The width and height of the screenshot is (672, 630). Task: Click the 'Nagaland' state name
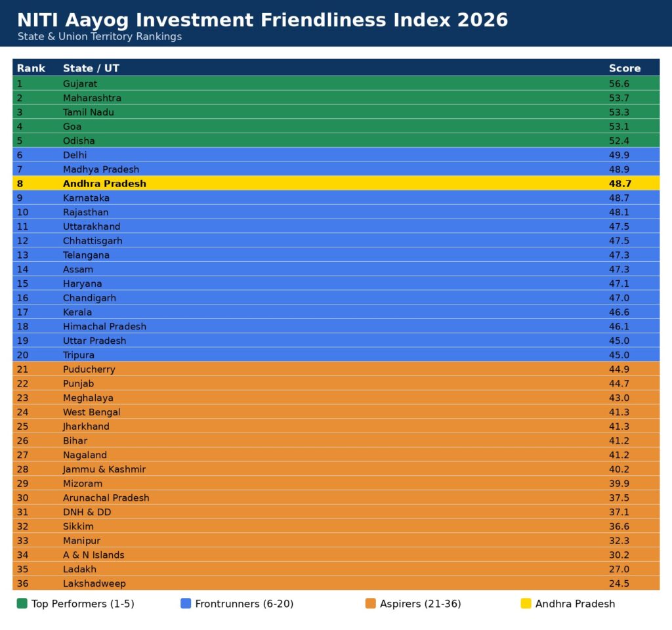85,455
